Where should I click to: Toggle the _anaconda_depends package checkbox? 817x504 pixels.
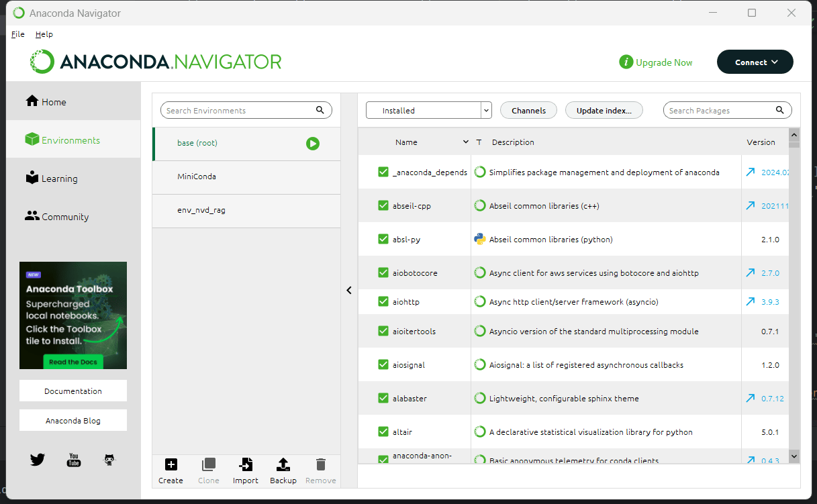(x=383, y=172)
